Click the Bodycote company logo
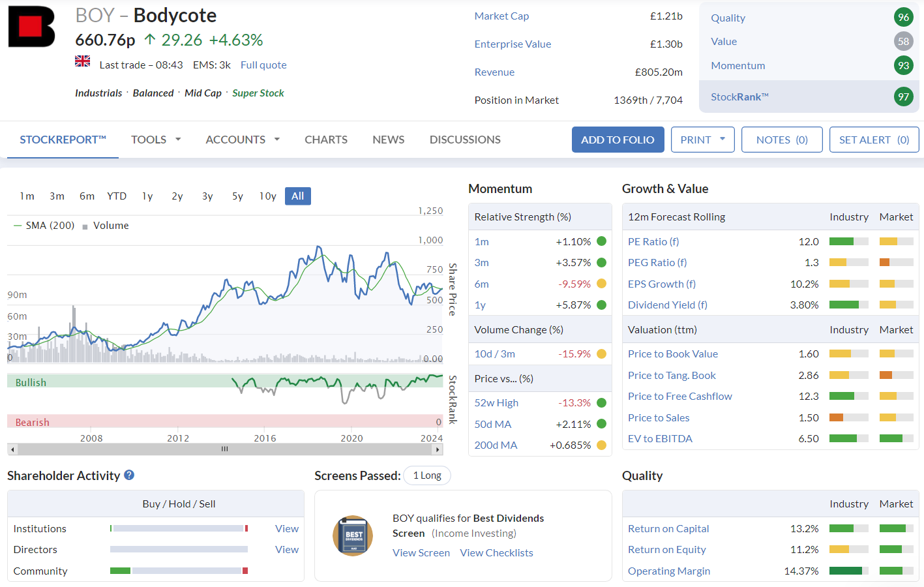The height and width of the screenshot is (587, 924). pyautogui.click(x=31, y=27)
